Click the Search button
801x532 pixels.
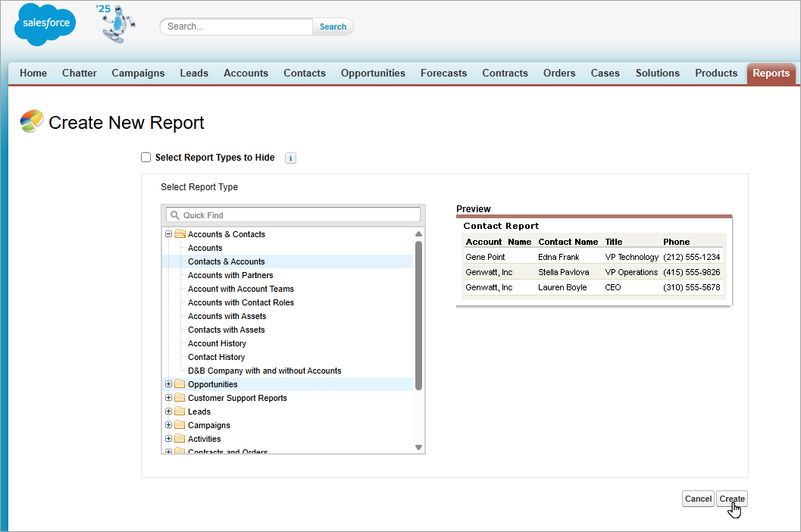[x=333, y=27]
